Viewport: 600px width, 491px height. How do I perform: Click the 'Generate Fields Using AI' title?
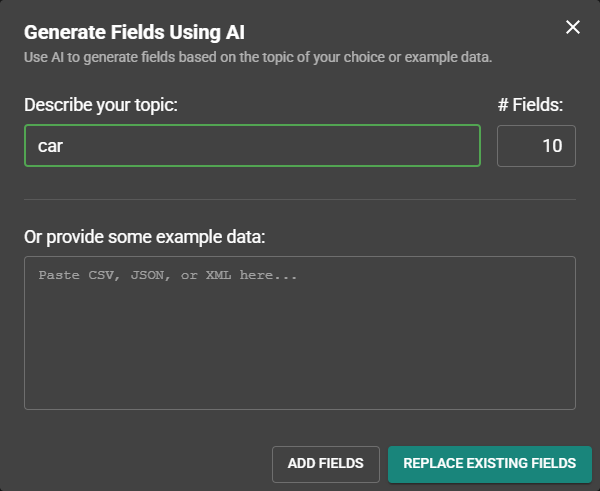[x=134, y=32]
